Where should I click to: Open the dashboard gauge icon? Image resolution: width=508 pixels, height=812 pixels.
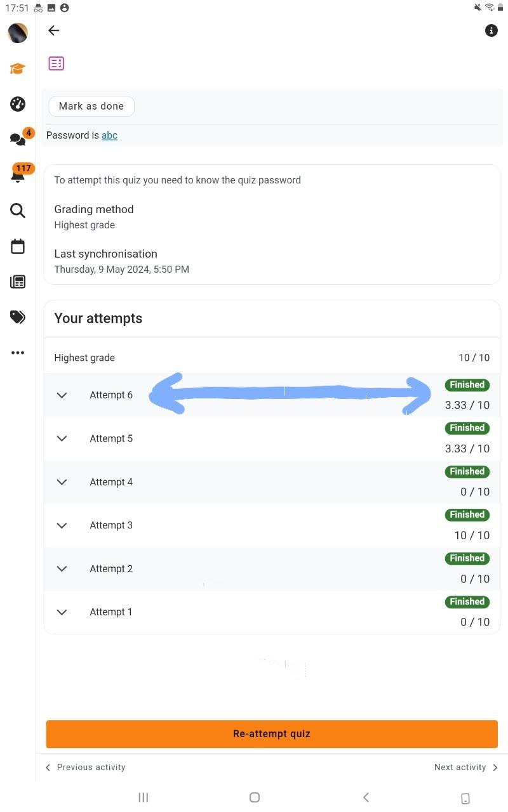point(18,104)
